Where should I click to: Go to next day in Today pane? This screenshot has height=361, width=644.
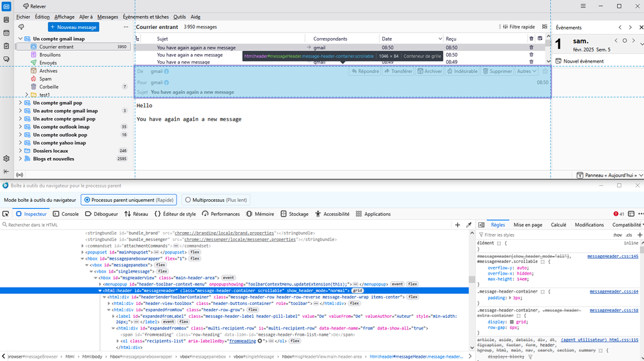pyautogui.click(x=633, y=41)
